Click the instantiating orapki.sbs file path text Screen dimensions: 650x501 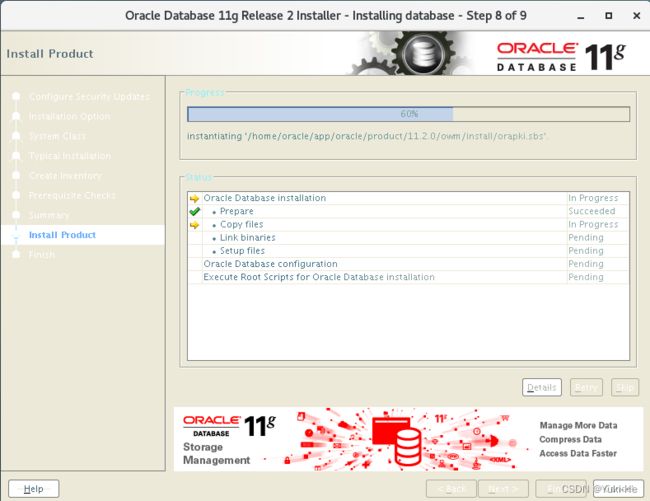[366, 136]
